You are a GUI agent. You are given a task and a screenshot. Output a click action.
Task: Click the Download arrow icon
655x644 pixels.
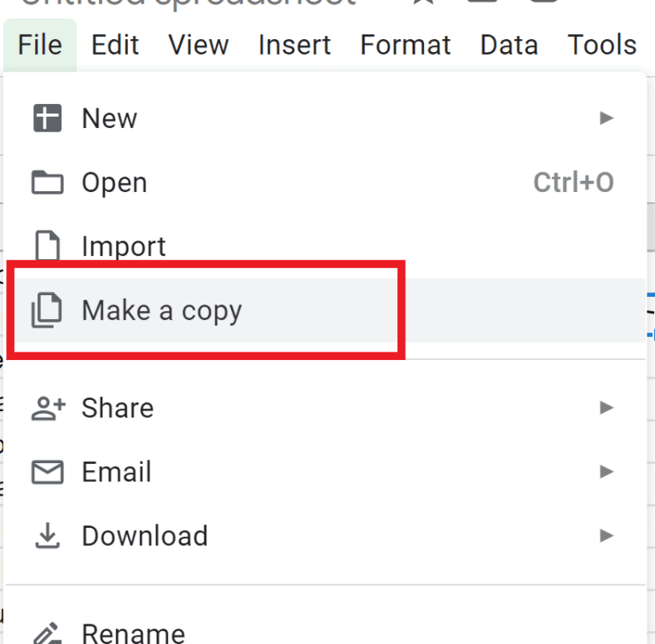[x=48, y=536]
